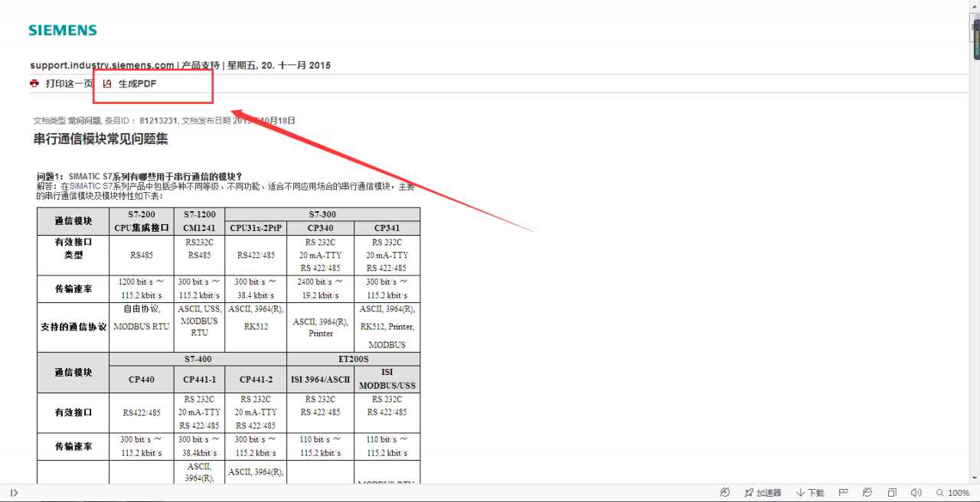
Task: Click the ASCII, 3964(R), Printer cell under CP340
Action: coord(320,327)
